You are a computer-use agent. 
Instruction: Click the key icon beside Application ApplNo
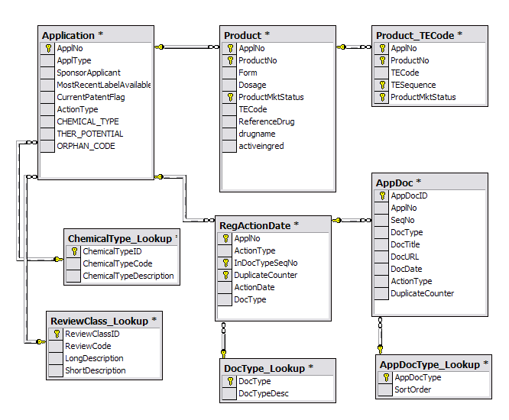coord(47,48)
